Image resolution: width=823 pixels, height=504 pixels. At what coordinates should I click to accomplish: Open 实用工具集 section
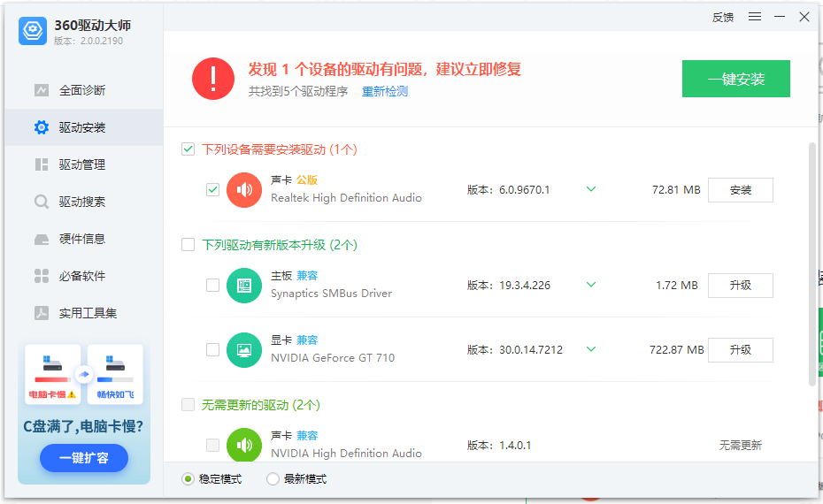click(x=84, y=313)
